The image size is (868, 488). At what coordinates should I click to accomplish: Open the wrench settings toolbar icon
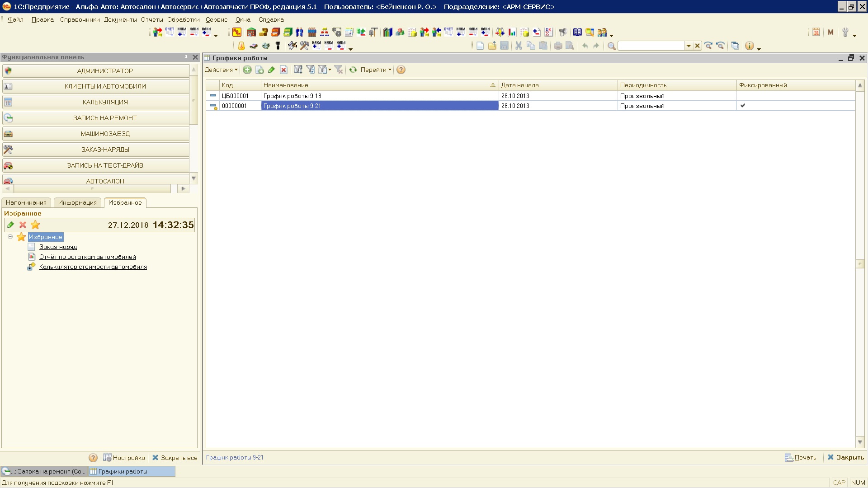[x=845, y=32]
